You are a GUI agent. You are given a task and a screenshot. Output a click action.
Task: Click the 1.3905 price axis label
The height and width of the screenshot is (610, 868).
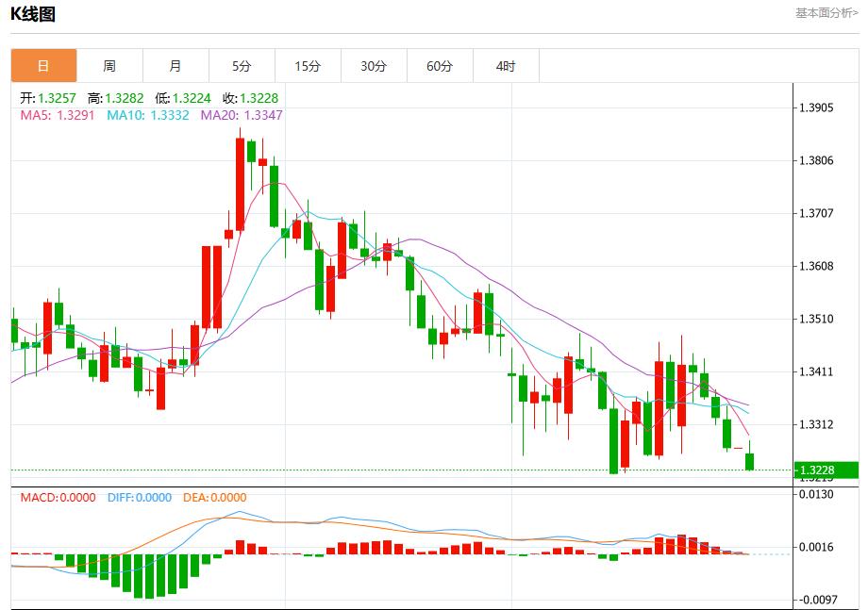click(816, 108)
